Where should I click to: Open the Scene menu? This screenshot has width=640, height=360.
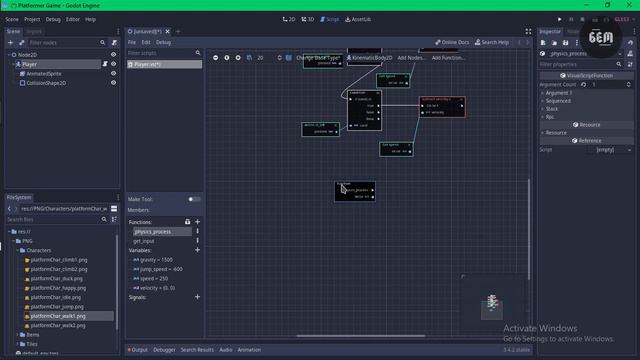(12, 19)
